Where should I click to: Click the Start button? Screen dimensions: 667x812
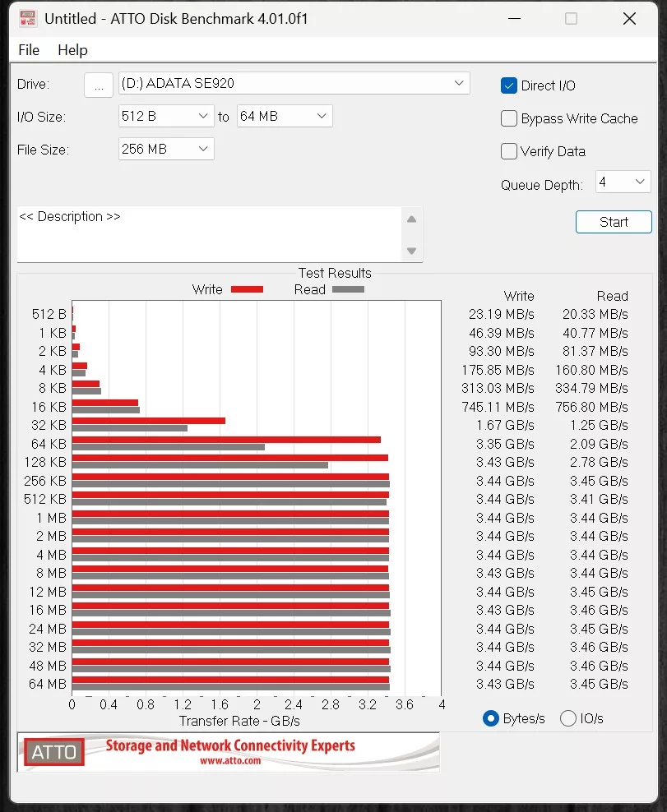pos(614,222)
